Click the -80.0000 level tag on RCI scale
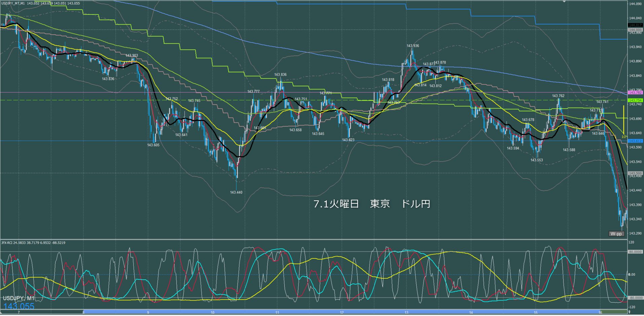 (x=635, y=298)
